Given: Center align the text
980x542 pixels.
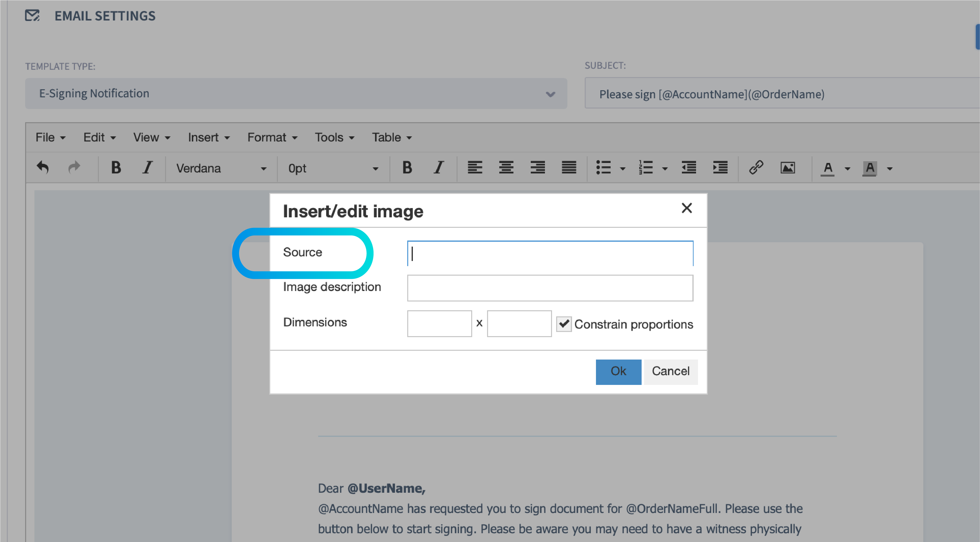Looking at the screenshot, I should 506,168.
